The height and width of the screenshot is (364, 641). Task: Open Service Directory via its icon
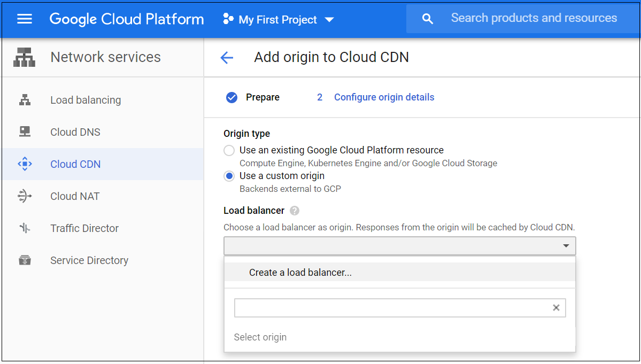25,260
